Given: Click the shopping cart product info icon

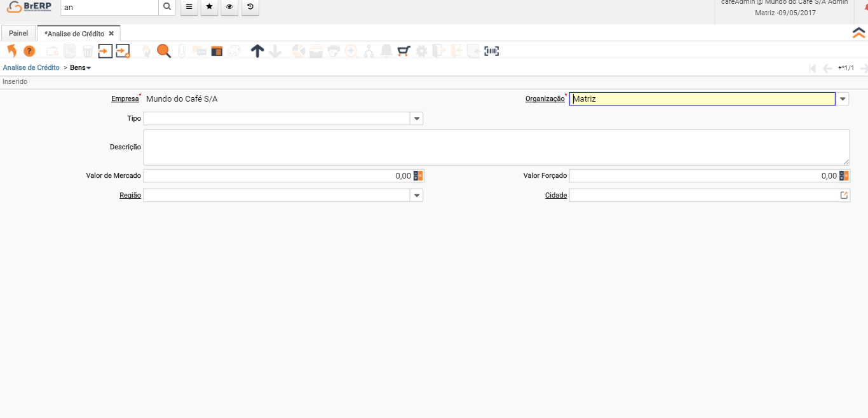Looking at the screenshot, I should (403, 51).
